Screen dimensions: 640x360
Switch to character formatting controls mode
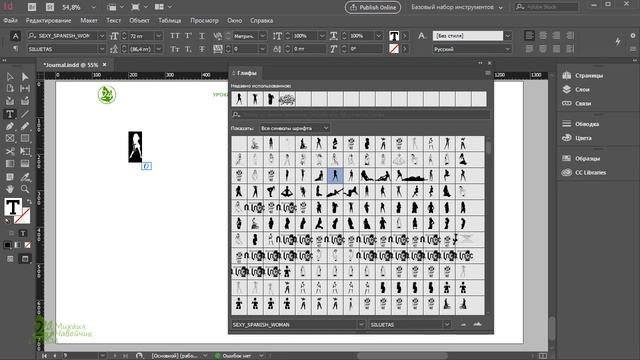coord(15,36)
